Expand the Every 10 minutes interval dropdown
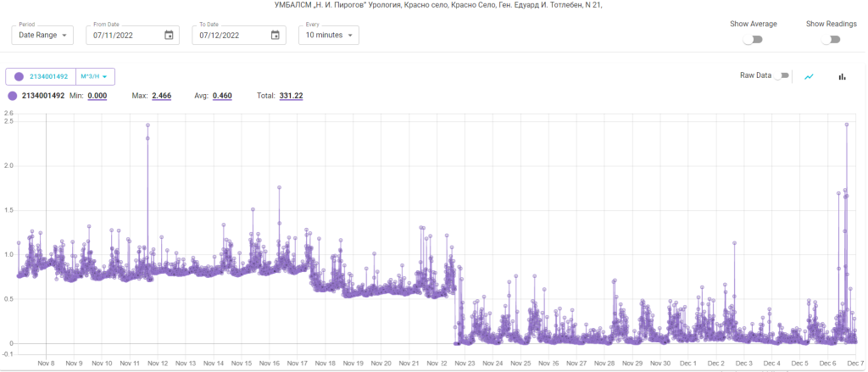Screen dimensions: 868x372 click(328, 36)
